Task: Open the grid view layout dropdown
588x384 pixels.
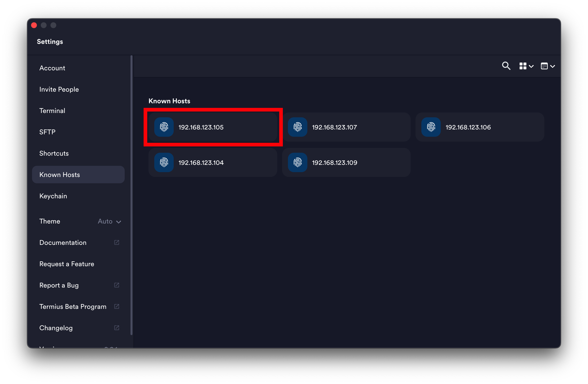Action: pyautogui.click(x=526, y=66)
